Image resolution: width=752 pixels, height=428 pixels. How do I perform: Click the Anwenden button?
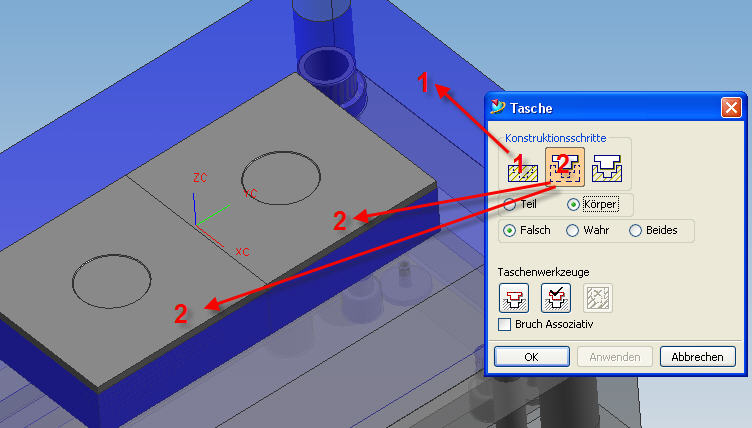pyautogui.click(x=615, y=357)
